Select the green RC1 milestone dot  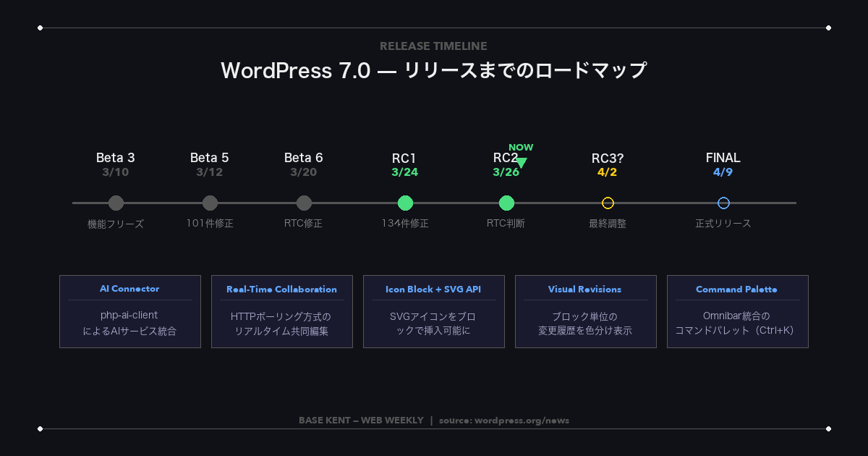[x=405, y=203]
